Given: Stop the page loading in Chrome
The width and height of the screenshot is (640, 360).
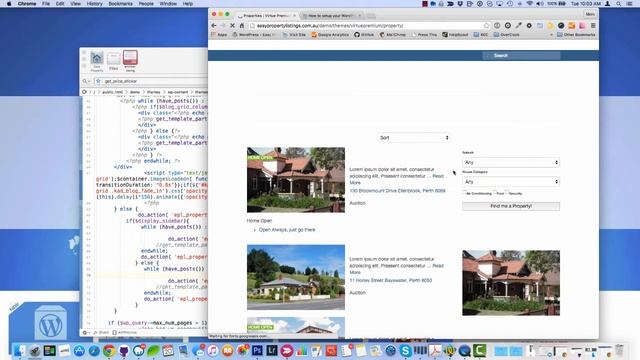Looking at the screenshot, I should tap(232, 25).
